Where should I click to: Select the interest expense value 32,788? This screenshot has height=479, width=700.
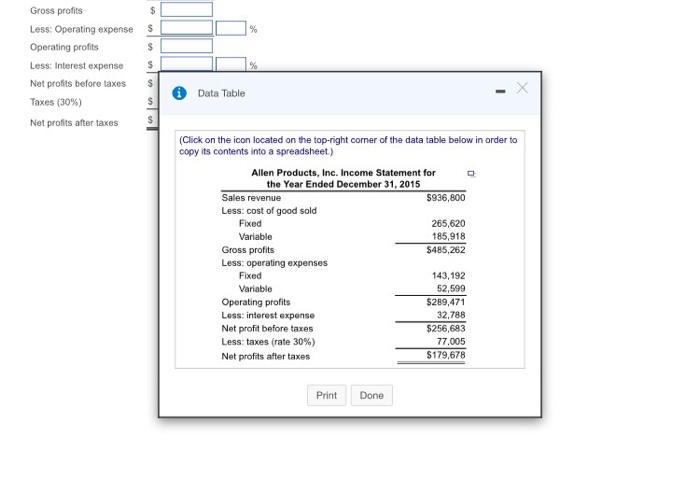pyautogui.click(x=451, y=315)
